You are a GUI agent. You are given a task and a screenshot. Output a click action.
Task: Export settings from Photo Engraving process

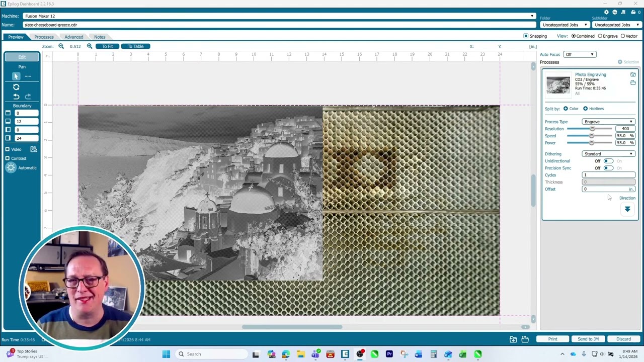click(633, 83)
